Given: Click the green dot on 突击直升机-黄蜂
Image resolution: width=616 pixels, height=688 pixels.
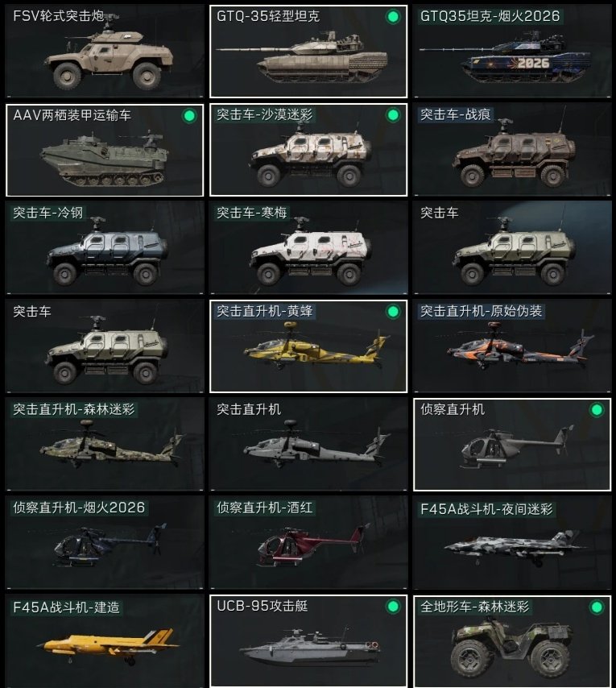Looking at the screenshot, I should coord(393,312).
